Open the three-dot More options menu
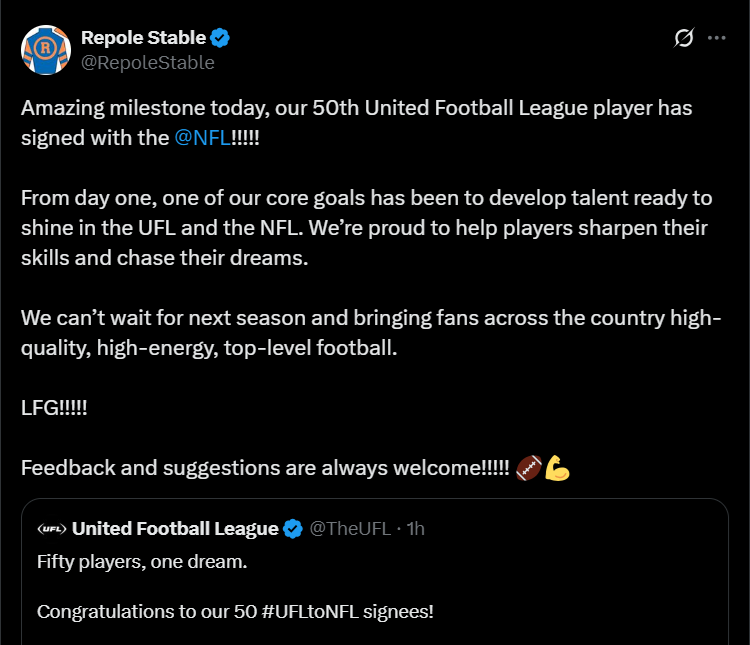This screenshot has width=750, height=645. [x=717, y=38]
